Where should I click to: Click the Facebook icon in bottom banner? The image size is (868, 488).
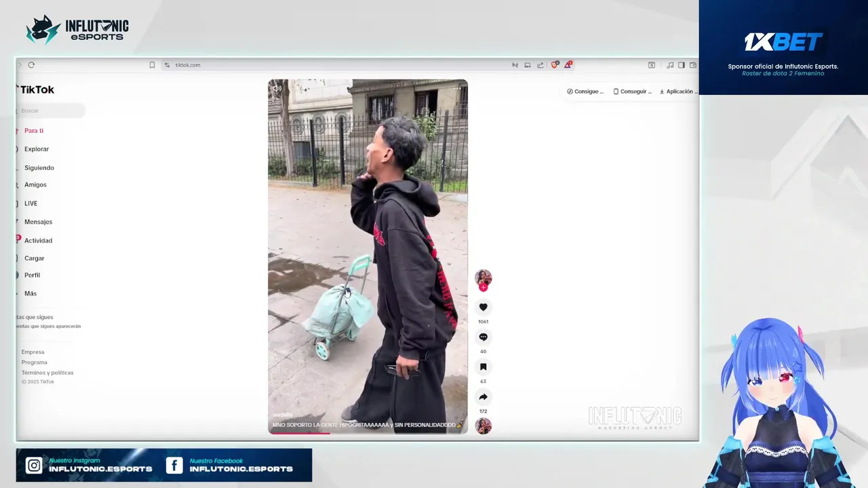(174, 466)
